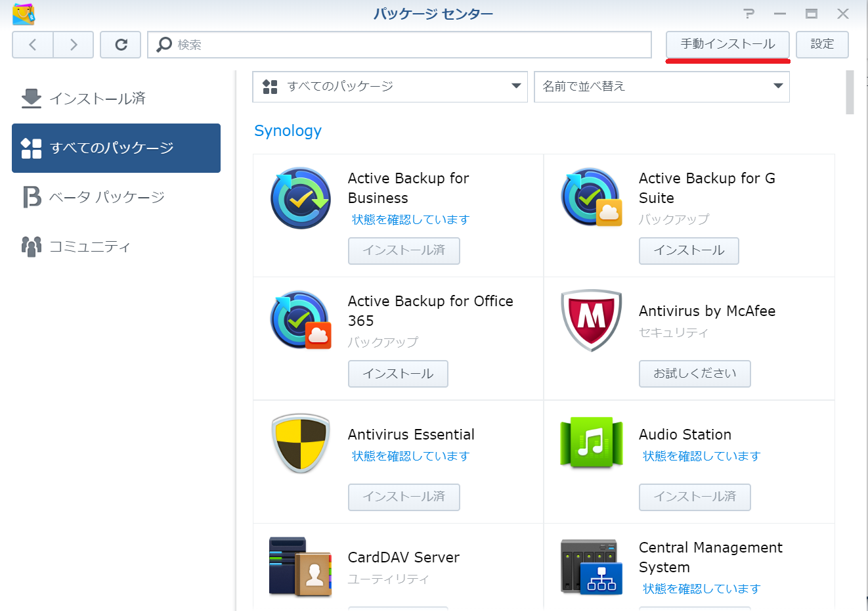Refresh the package list
Viewport: 868px width, 611px height.
[x=121, y=45]
